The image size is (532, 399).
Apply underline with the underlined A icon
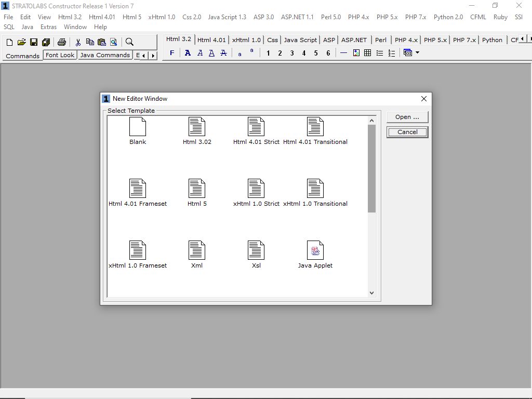click(211, 53)
